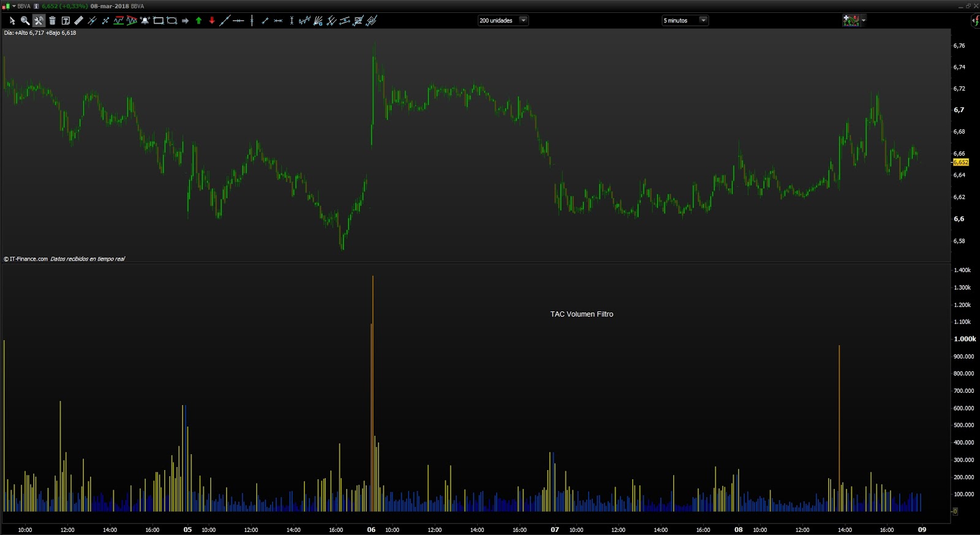The height and width of the screenshot is (535, 980).
Task: Pick the ruler measuring tool
Action: point(79,21)
